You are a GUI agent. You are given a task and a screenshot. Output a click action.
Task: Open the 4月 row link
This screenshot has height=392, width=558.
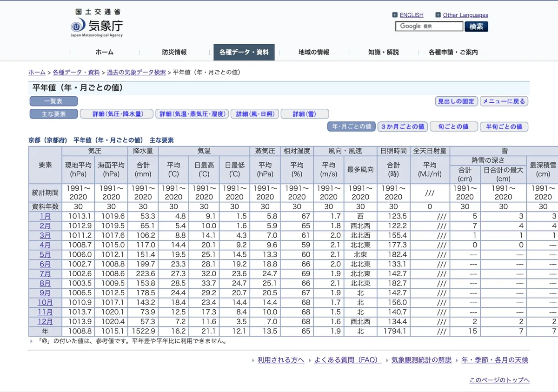(x=45, y=245)
